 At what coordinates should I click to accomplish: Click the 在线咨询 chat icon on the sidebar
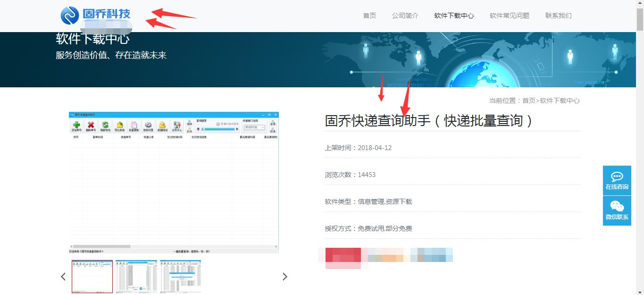617,180
